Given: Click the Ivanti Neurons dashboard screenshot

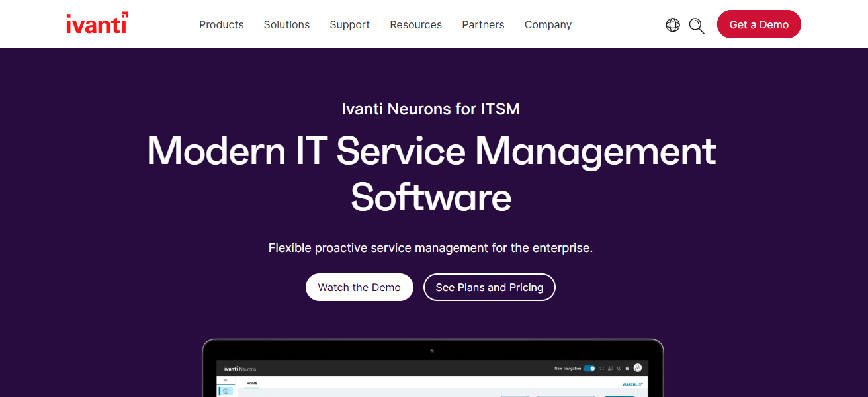Looking at the screenshot, I should coord(433,377).
